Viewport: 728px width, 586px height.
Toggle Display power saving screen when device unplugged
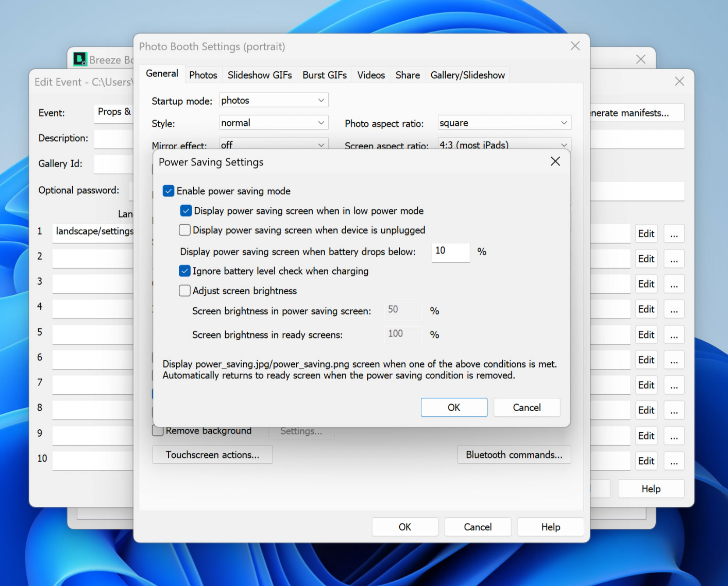(185, 230)
